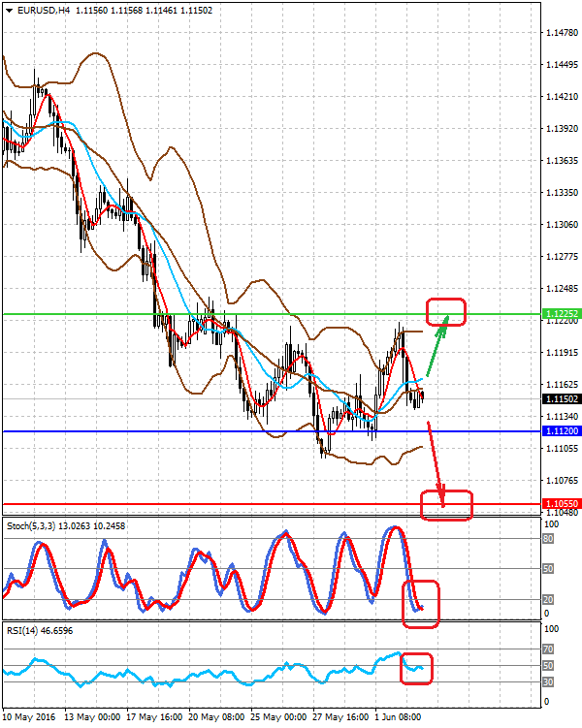Select the Stoch(5,3,3) indicator label
This screenshot has height=728, width=582.
tap(31, 526)
